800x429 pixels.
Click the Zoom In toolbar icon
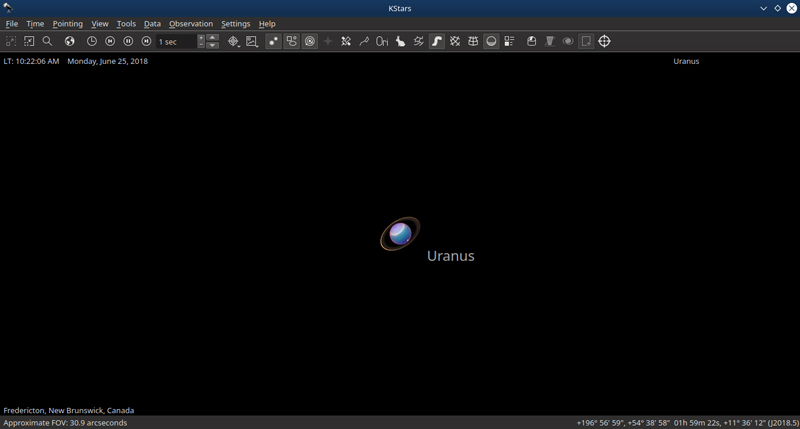[x=11, y=41]
